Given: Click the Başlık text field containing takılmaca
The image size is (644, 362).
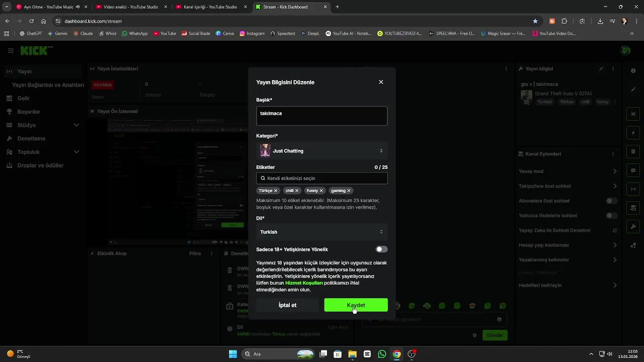Looking at the screenshot, I should pyautogui.click(x=322, y=116).
